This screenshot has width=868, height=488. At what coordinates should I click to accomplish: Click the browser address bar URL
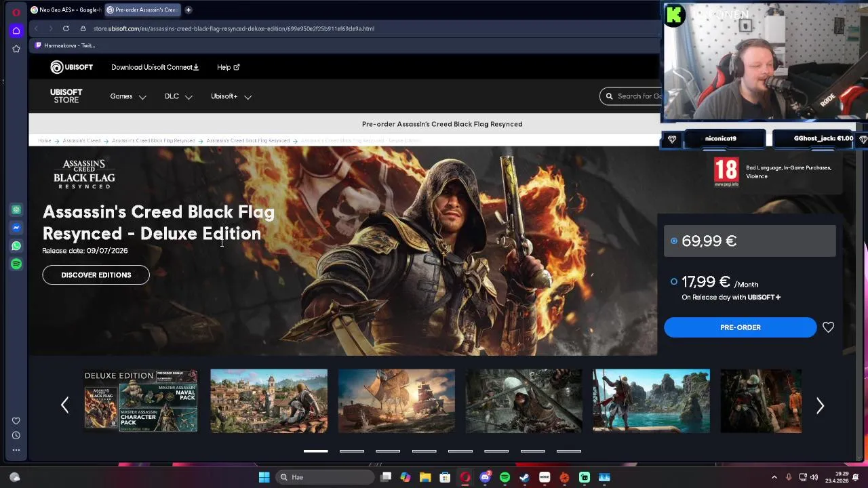coord(234,28)
